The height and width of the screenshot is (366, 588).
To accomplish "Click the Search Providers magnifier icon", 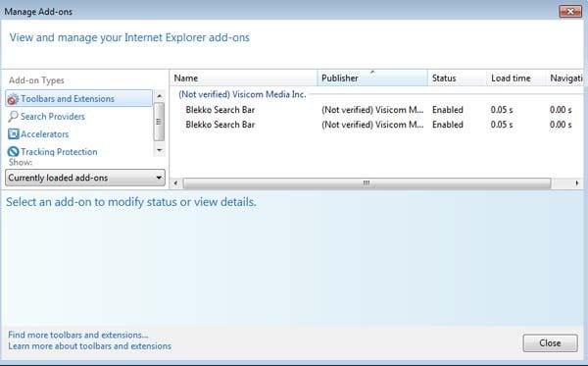I will coord(13,117).
